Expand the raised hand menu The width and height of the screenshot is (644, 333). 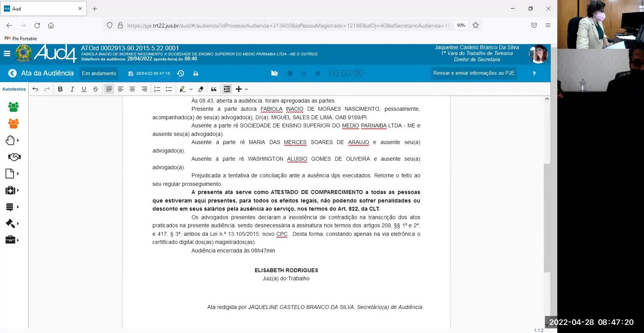[12, 140]
